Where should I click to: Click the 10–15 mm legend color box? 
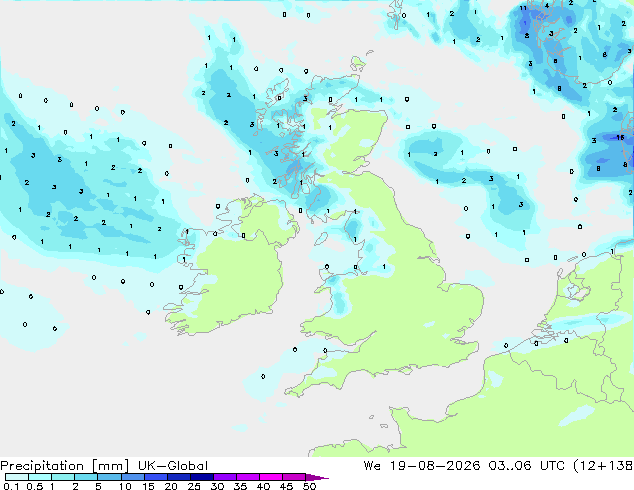tap(133, 477)
